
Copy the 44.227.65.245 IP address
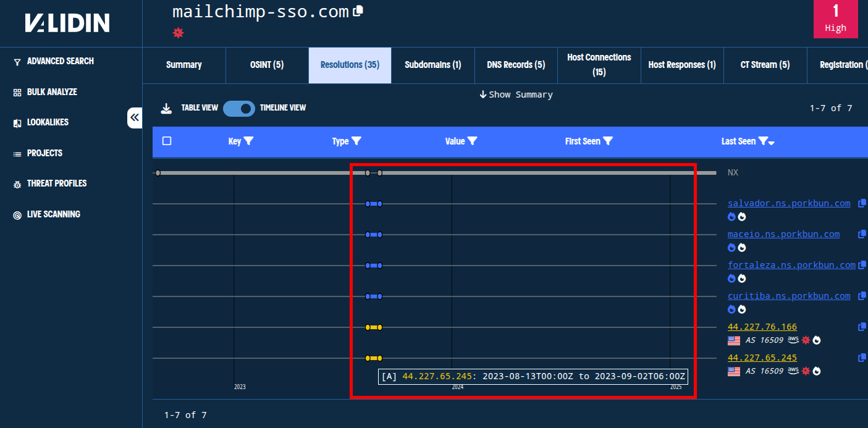862,358
